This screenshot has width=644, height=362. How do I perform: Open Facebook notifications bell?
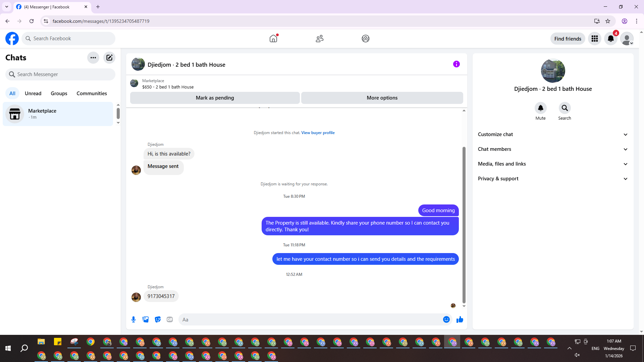(x=610, y=39)
